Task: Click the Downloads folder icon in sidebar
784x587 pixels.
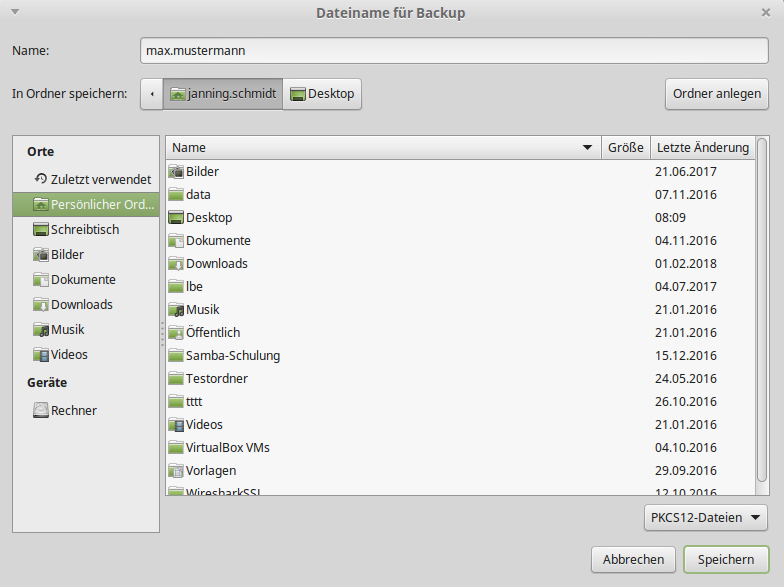Action: (x=41, y=305)
